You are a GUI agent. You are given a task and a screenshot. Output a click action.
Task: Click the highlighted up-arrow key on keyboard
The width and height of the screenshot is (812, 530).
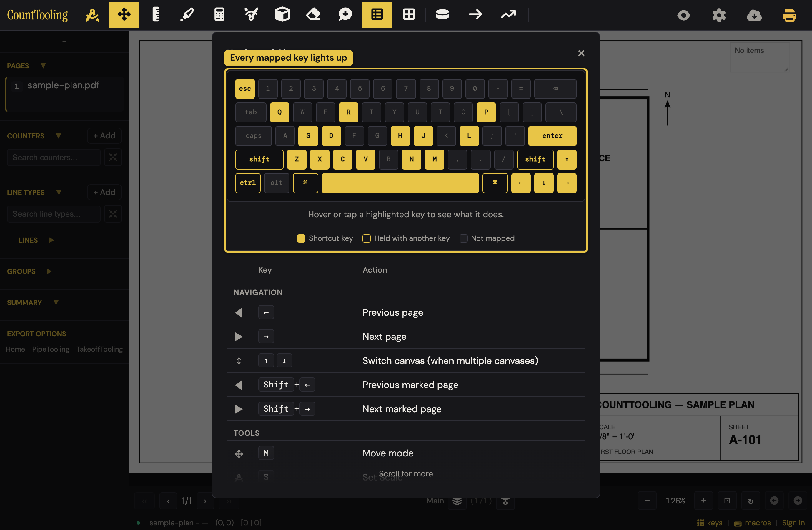click(567, 160)
